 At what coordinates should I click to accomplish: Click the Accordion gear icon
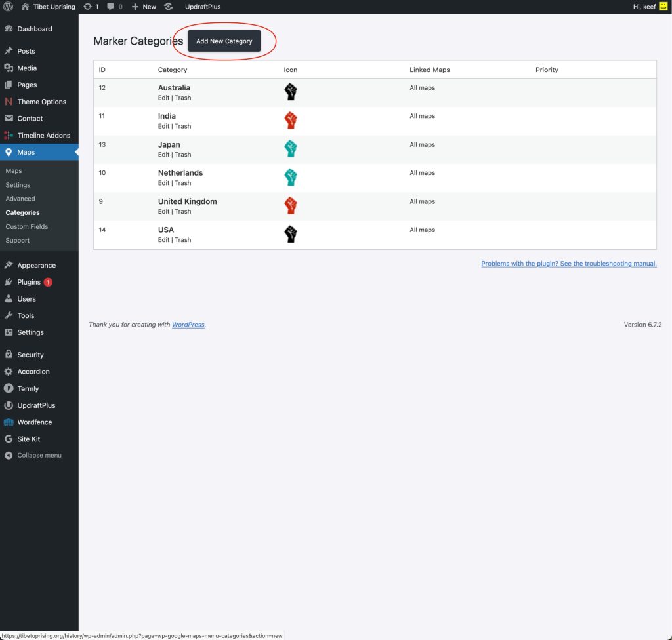pyautogui.click(x=9, y=371)
